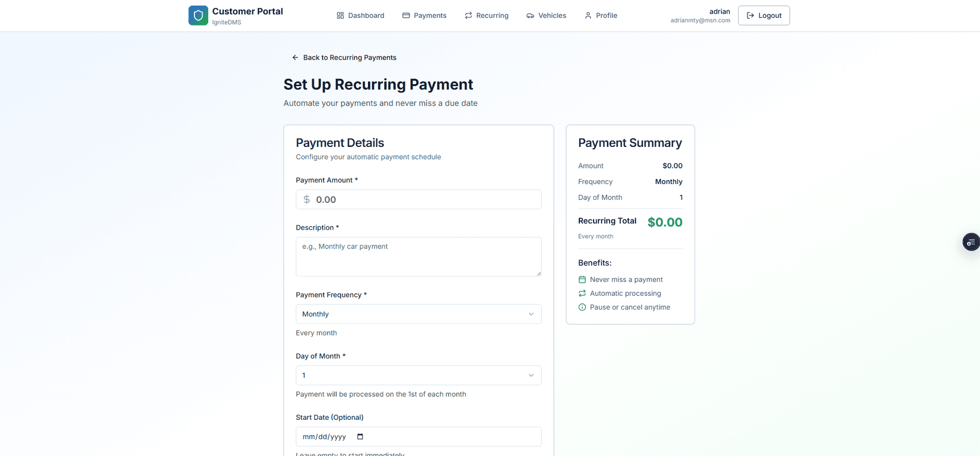This screenshot has height=456, width=980.
Task: Open the Profile nav item
Action: click(601, 15)
